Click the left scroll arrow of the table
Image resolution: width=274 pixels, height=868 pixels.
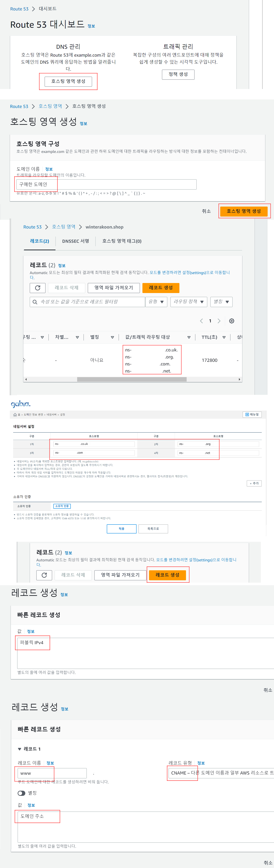point(26,379)
